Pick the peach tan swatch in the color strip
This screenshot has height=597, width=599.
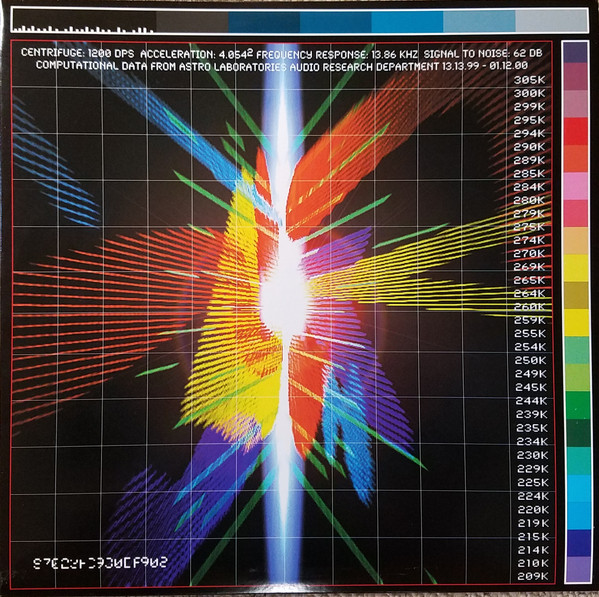pos(576,241)
